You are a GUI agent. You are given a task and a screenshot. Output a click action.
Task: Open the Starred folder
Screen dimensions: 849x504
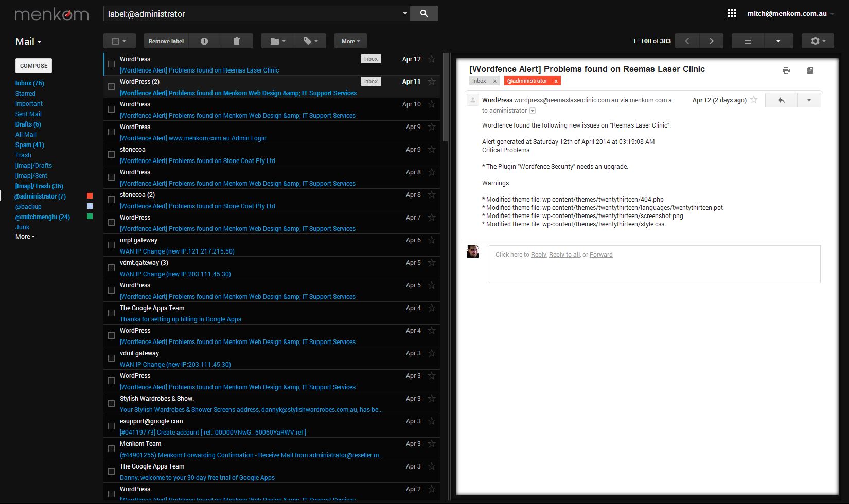[25, 93]
